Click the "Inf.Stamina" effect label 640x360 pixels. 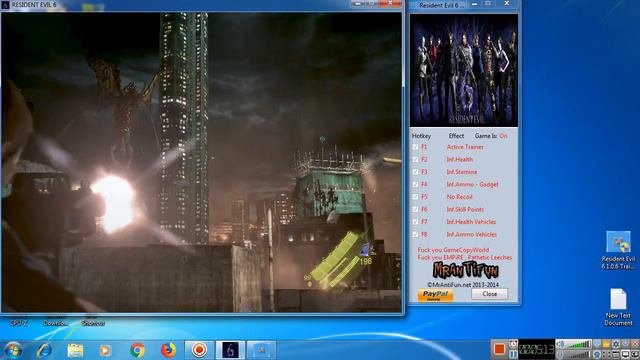tap(462, 172)
